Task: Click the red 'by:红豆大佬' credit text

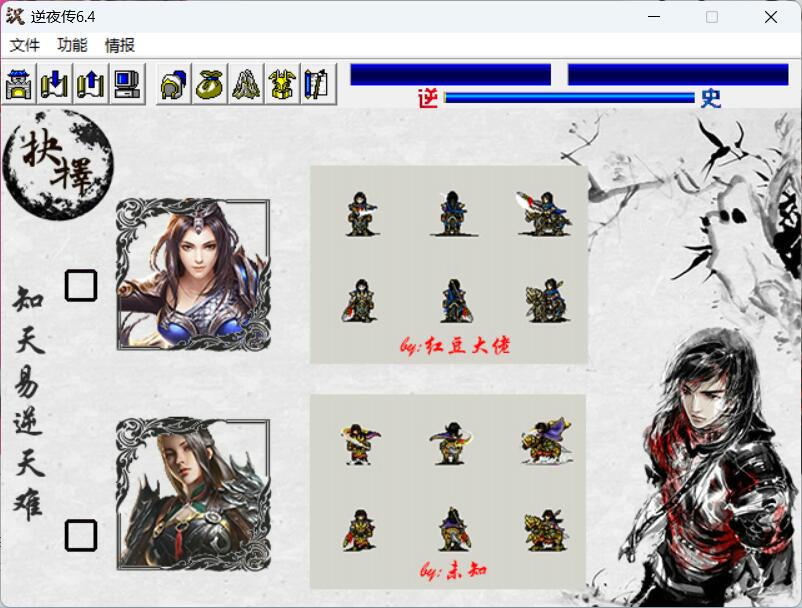Action: coord(455,346)
